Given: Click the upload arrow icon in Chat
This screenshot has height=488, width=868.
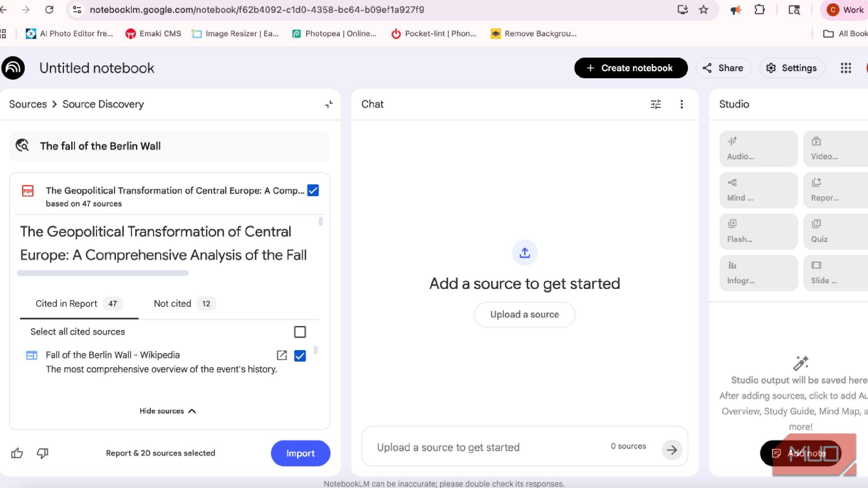Looking at the screenshot, I should (x=525, y=253).
